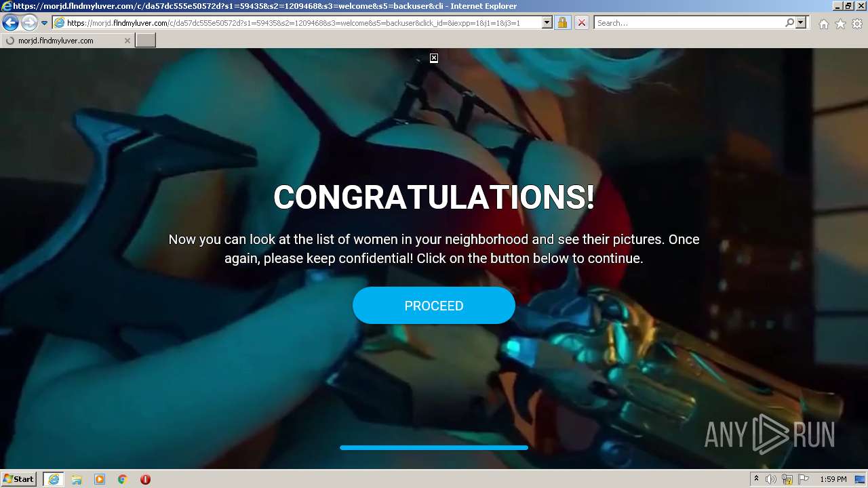Open media player taskbar icon
Image resolution: width=868 pixels, height=488 pixels.
[x=100, y=479]
